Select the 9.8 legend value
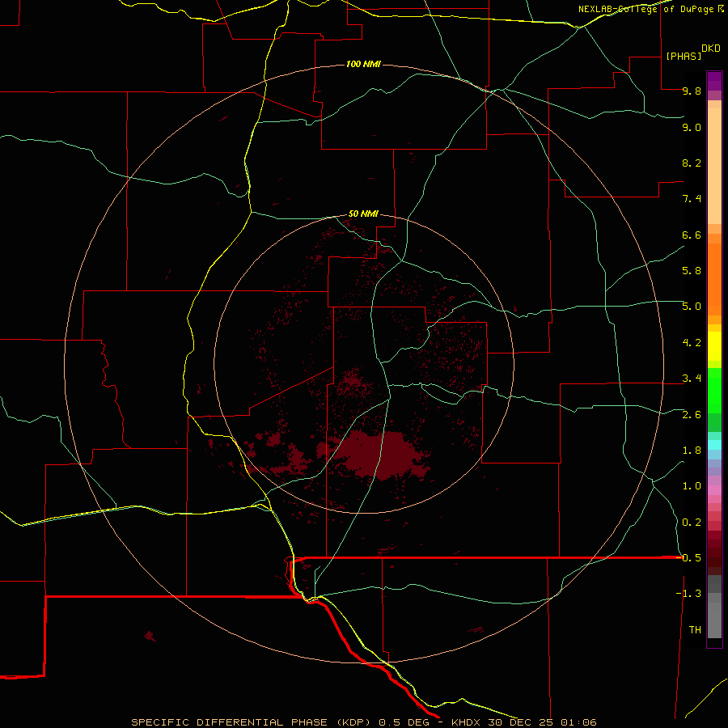 point(692,91)
